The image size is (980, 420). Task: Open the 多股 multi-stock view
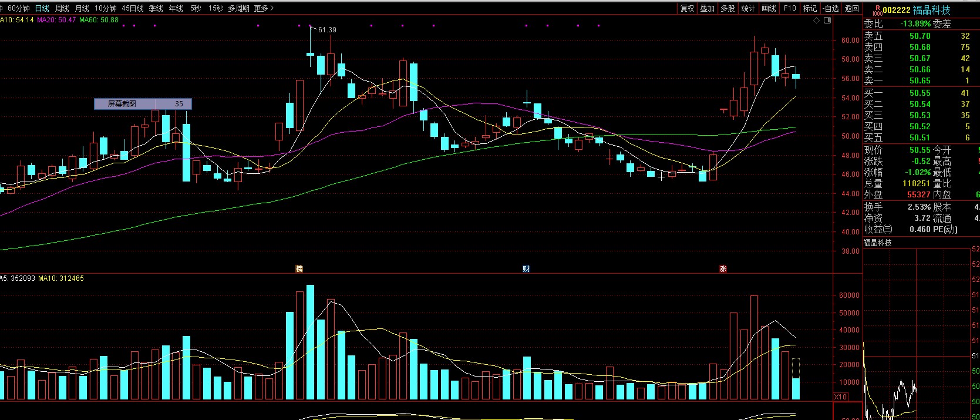point(728,8)
